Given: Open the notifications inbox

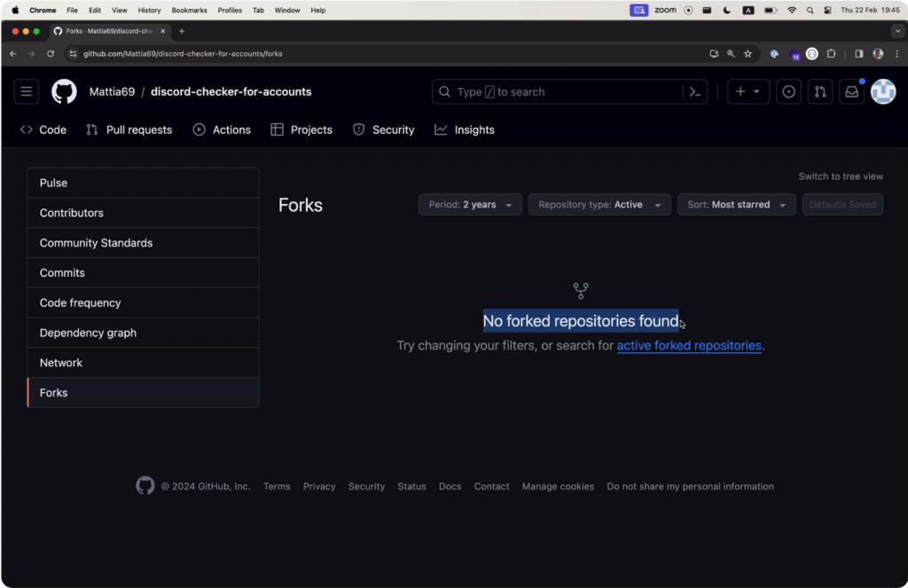Looking at the screenshot, I should [851, 91].
